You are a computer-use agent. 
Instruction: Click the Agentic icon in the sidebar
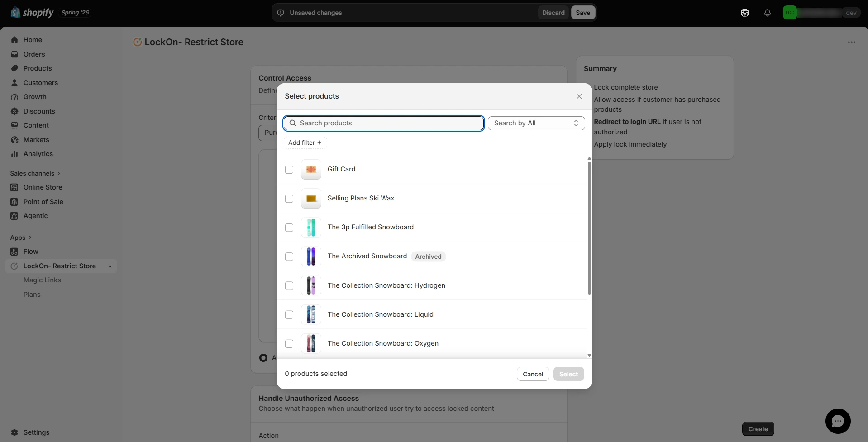coord(14,216)
